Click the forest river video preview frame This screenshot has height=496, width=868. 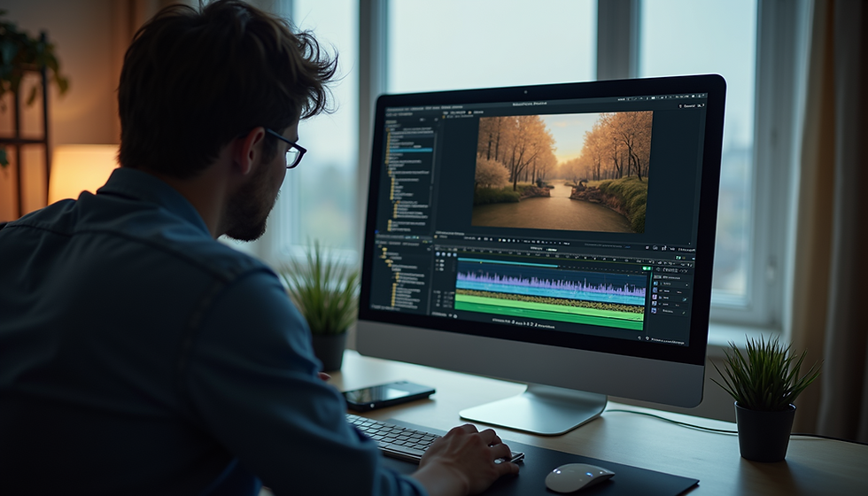click(562, 171)
